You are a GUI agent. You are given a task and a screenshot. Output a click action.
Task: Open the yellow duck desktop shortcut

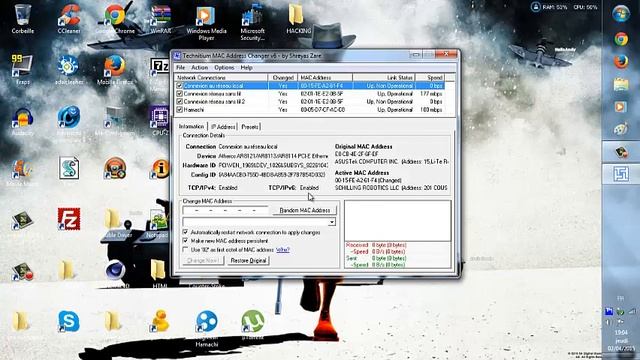(x=160, y=320)
